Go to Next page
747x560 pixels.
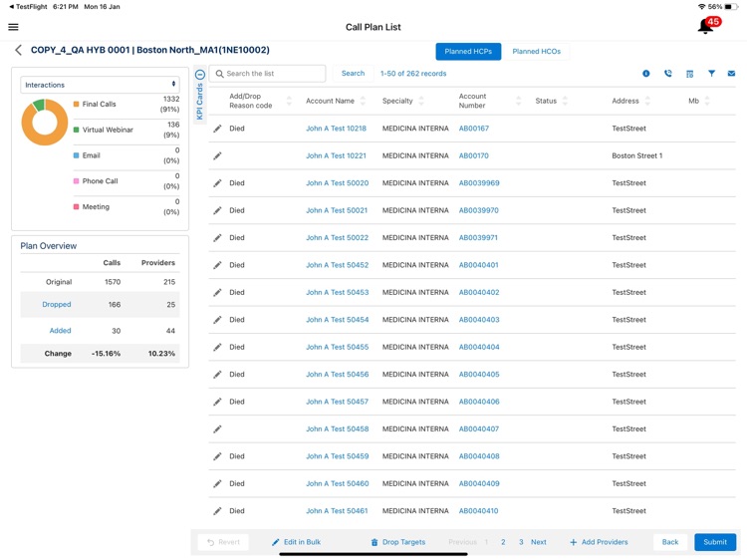tap(538, 542)
